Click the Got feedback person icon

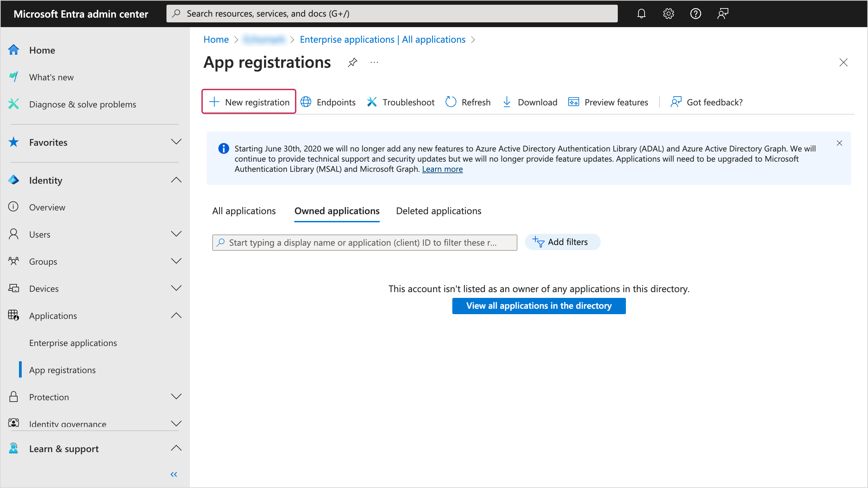(676, 102)
